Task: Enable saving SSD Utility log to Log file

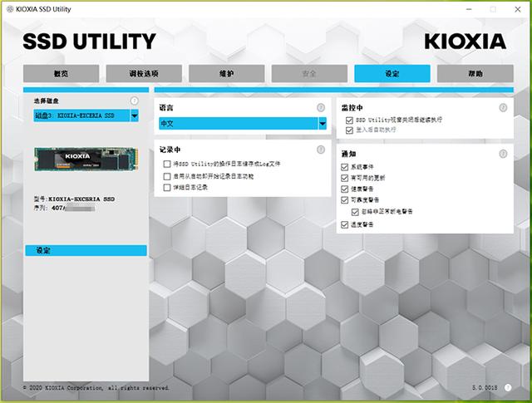Action: tap(166, 165)
